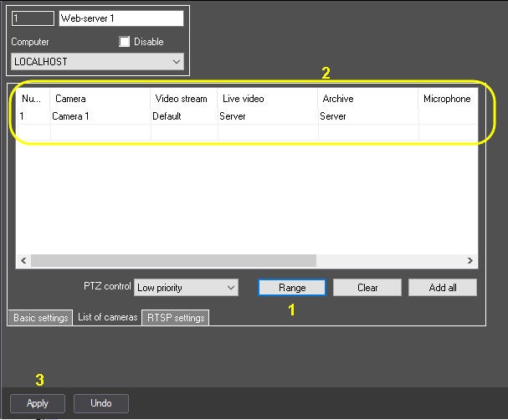Click the object ID number field

click(33, 18)
